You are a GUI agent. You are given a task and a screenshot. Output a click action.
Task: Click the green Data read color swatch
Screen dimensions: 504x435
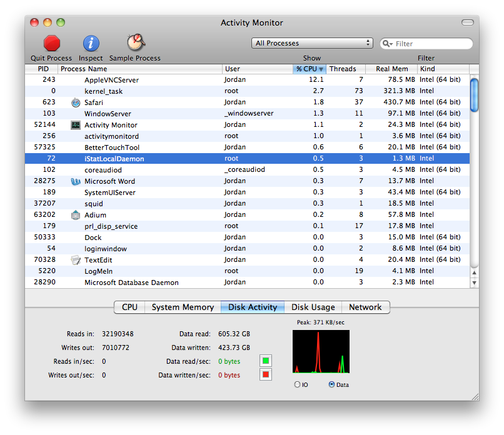(266, 361)
